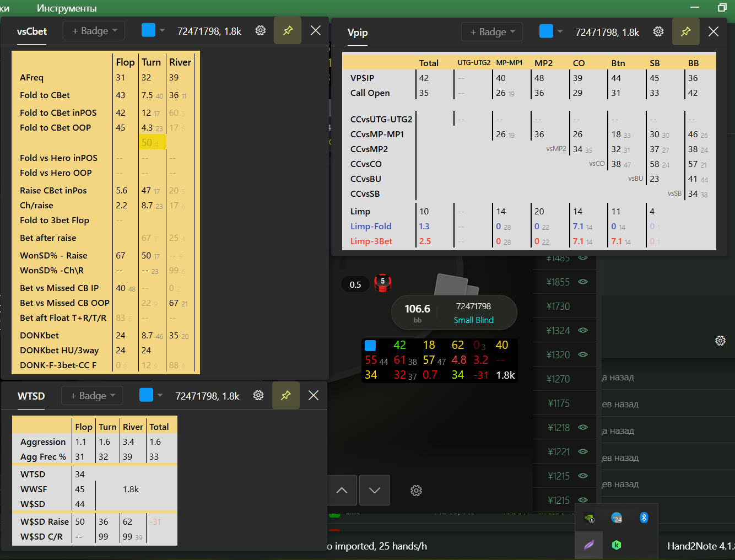
Task: Click Raise CBet inPos row label
Action: point(53,190)
